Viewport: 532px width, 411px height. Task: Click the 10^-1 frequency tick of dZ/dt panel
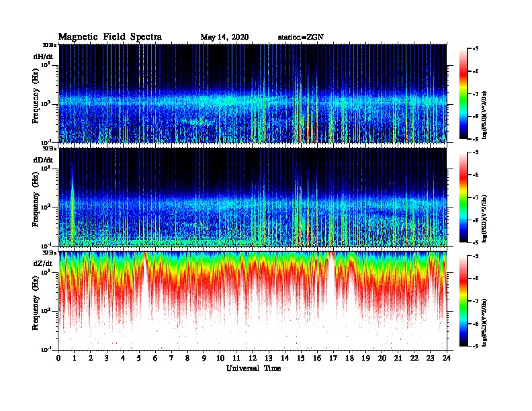pyautogui.click(x=46, y=349)
